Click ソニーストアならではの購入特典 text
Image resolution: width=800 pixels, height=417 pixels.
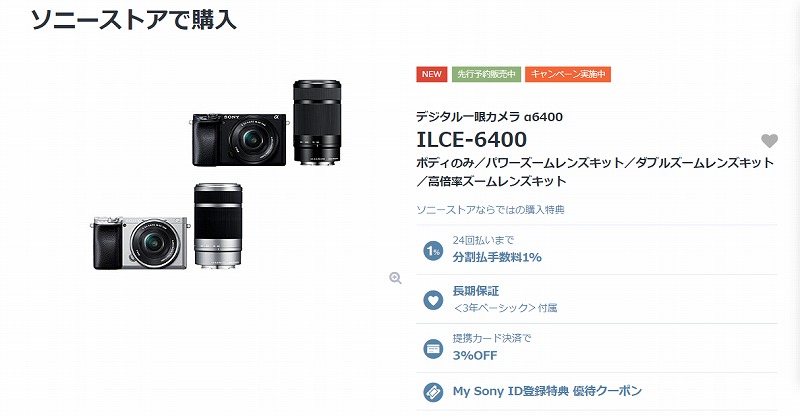point(490,210)
